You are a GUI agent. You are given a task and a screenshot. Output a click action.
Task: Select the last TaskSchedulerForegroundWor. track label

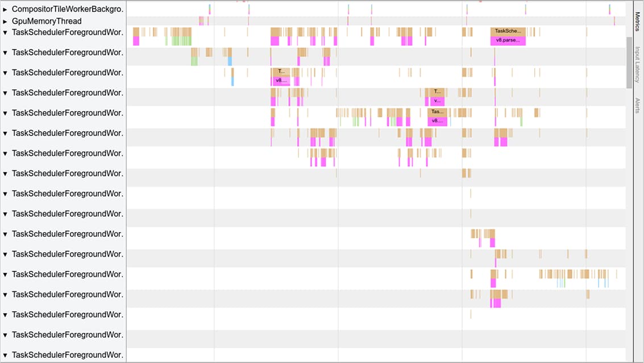click(67, 355)
